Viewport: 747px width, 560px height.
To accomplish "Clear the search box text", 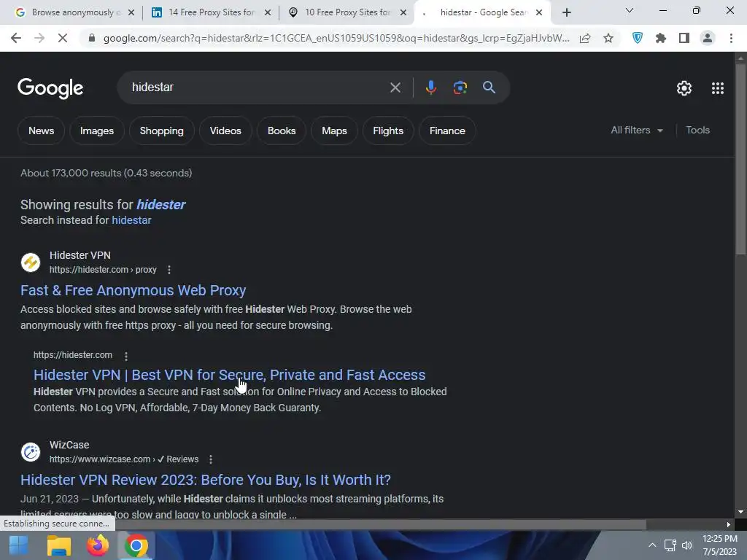I will pyautogui.click(x=395, y=87).
